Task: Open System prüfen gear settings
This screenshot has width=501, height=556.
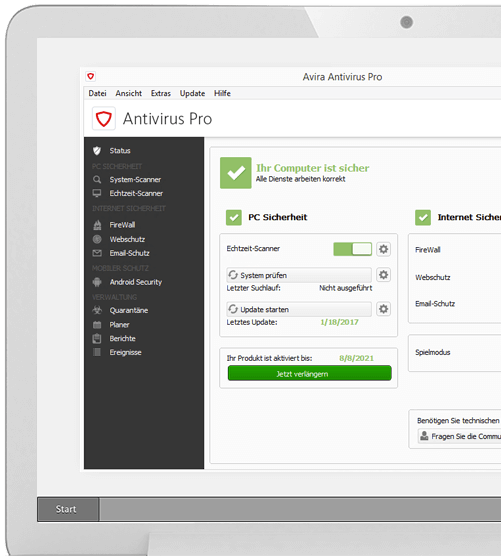Action: [383, 275]
